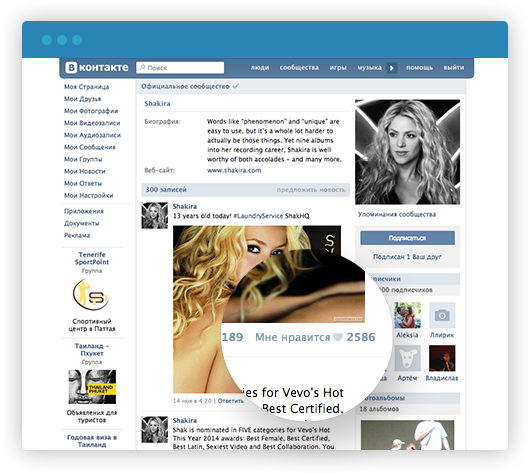Open the игры header menu
Viewport: 530px width, 473px height.
(x=338, y=68)
